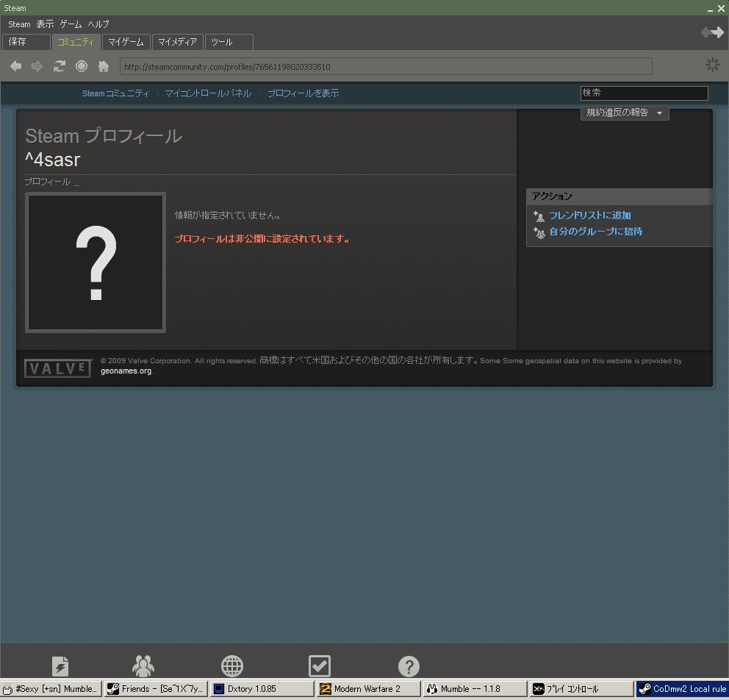Open the geonames.org footer link

pyautogui.click(x=126, y=371)
